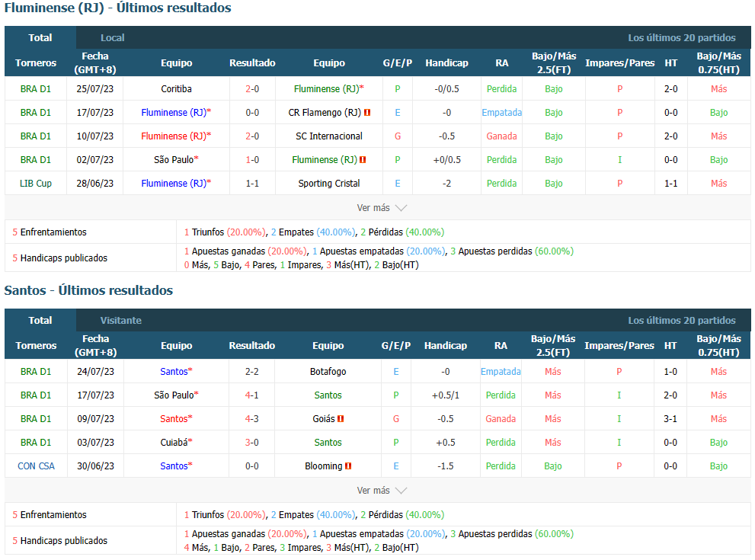
Task: Select the Total tab in the Fluminense table
Action: [x=40, y=37]
